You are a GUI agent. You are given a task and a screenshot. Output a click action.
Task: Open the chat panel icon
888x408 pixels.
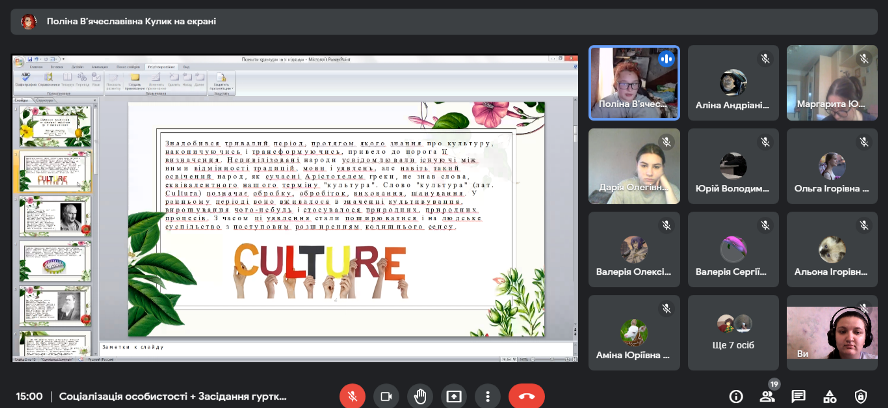[x=798, y=396]
